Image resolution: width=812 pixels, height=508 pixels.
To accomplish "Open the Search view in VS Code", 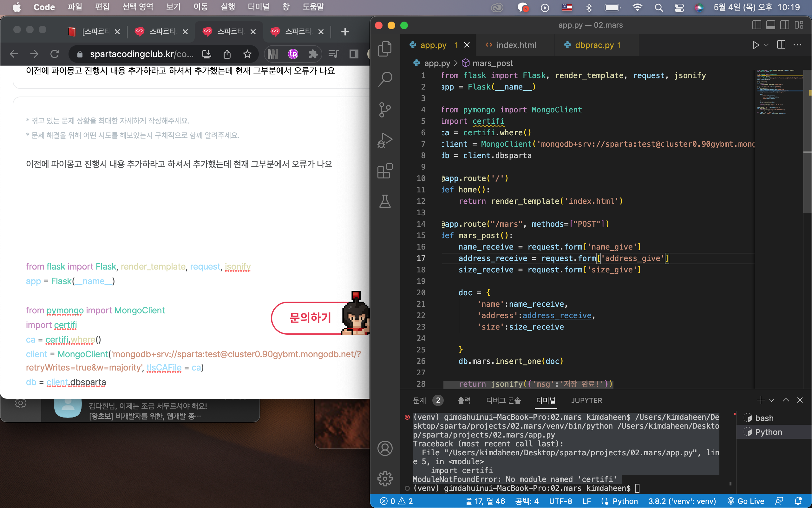I will (385, 79).
